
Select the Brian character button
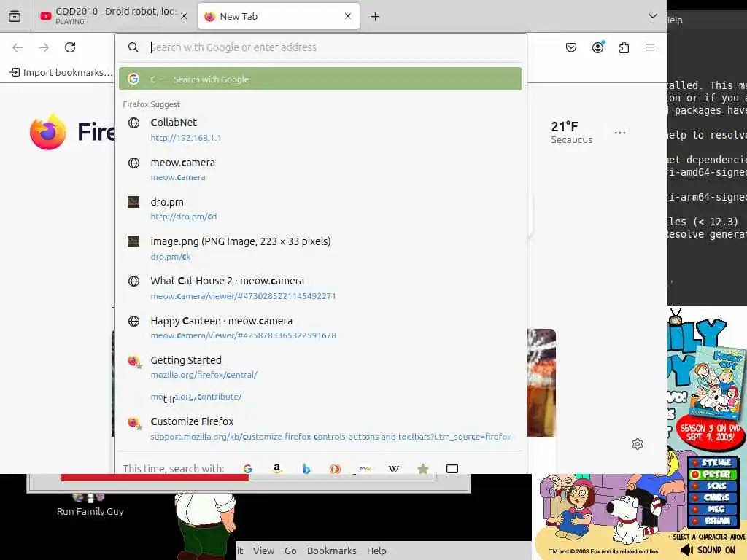click(713, 521)
